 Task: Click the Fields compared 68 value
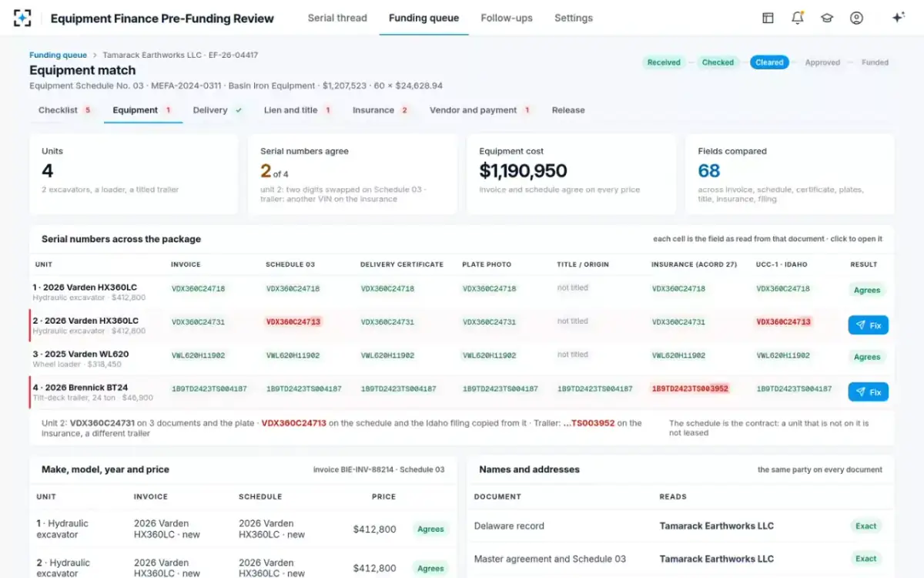tap(709, 170)
